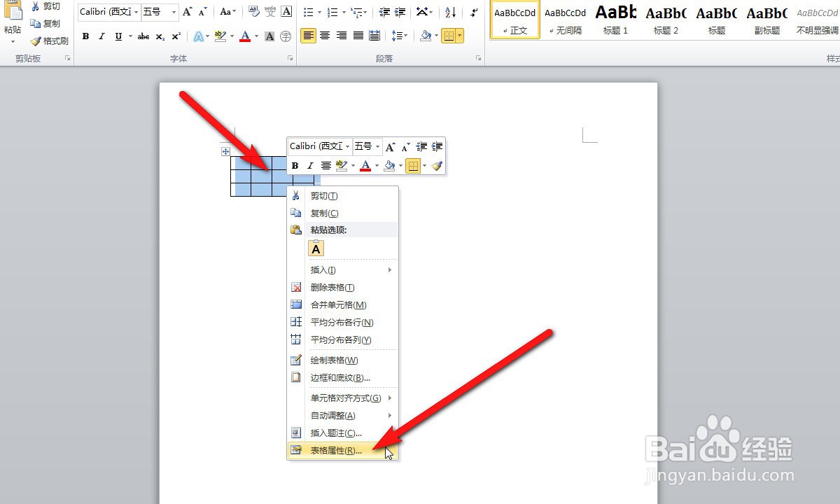840x504 pixels.
Task: Apply character border icon
Action: [x=286, y=12]
